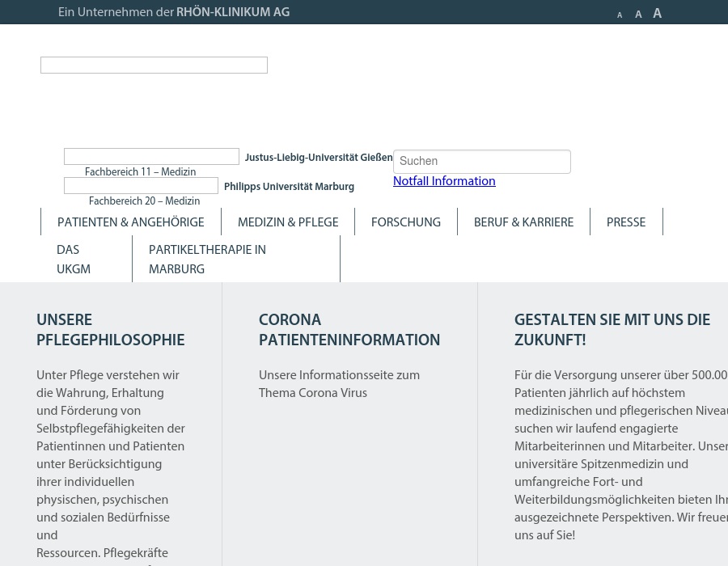This screenshot has height=566, width=728.
Task: Open Corona Patienteninformation teaser heading
Action: pos(349,330)
